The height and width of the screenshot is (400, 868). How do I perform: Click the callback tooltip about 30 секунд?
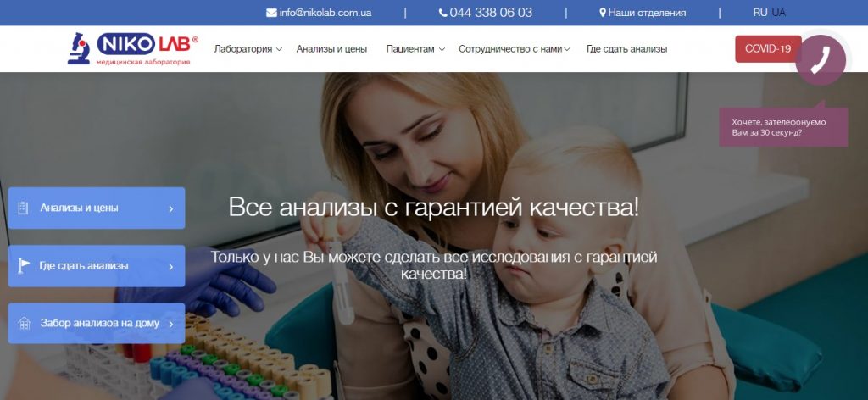click(783, 127)
